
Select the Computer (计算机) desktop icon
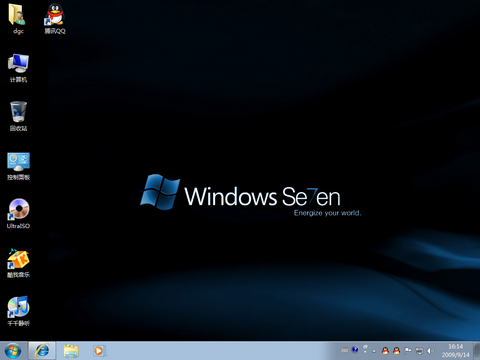click(18, 68)
